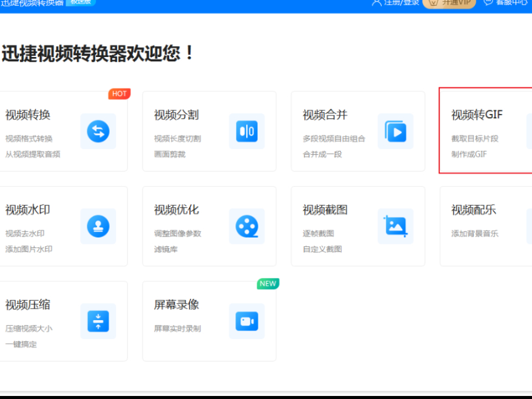Click the 开通VIP button
This screenshot has height=399, width=532.
pyautogui.click(x=449, y=4)
